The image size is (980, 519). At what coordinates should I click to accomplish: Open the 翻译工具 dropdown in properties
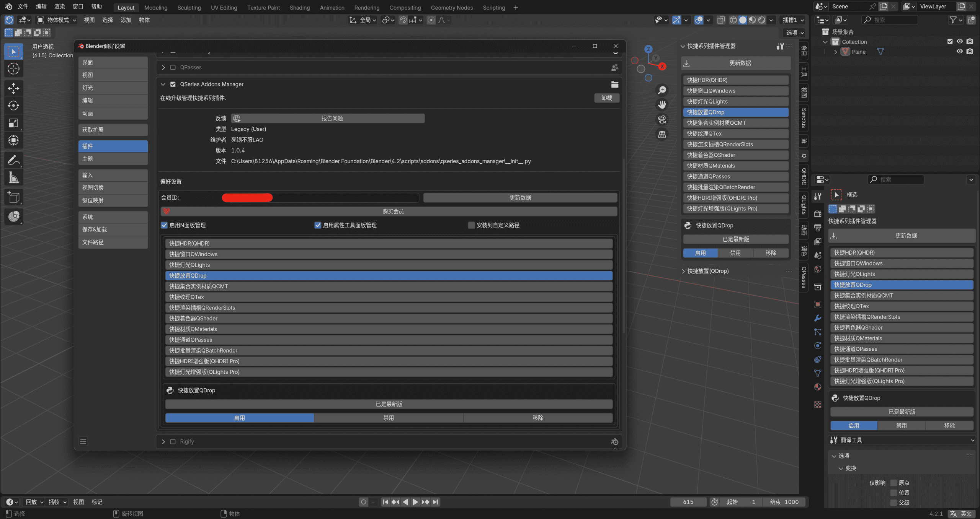902,440
